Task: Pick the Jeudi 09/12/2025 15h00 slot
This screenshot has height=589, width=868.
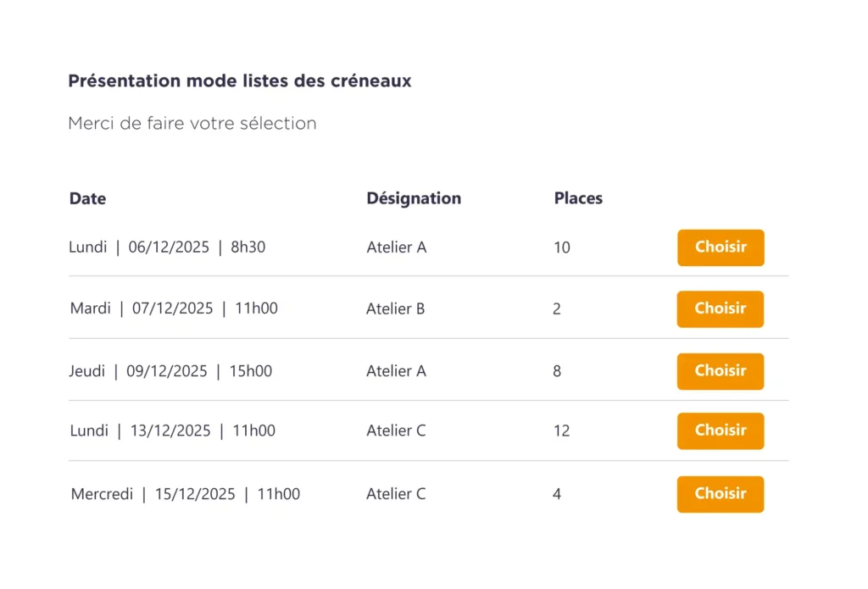Action: click(x=721, y=371)
